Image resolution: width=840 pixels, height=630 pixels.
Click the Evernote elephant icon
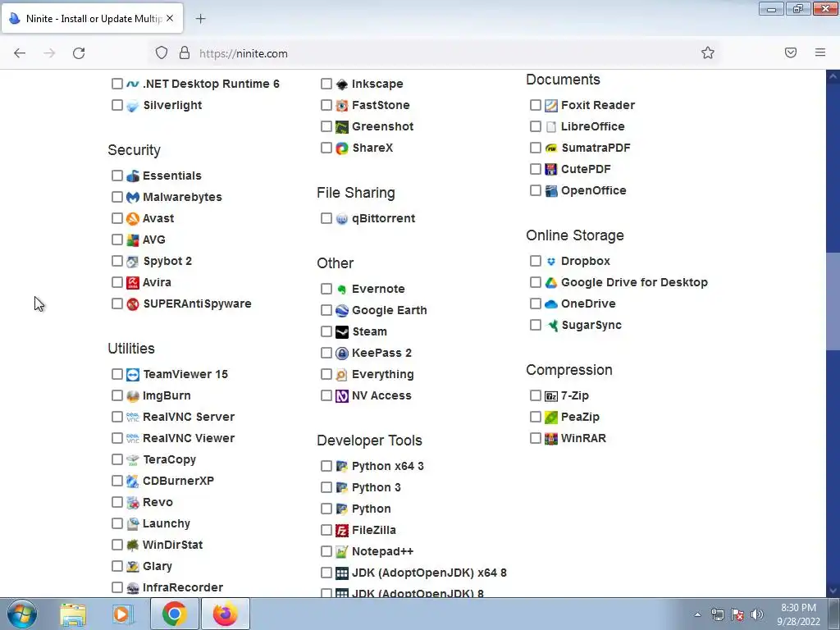coord(342,290)
